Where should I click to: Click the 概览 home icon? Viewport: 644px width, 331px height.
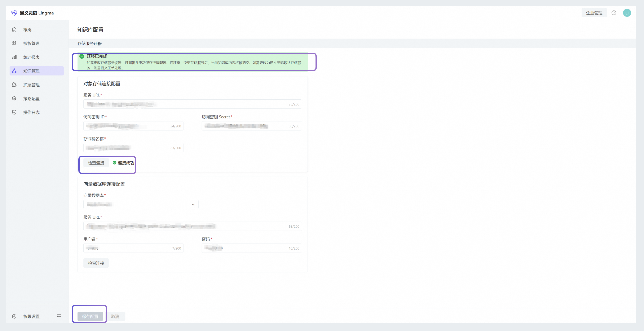click(x=14, y=30)
